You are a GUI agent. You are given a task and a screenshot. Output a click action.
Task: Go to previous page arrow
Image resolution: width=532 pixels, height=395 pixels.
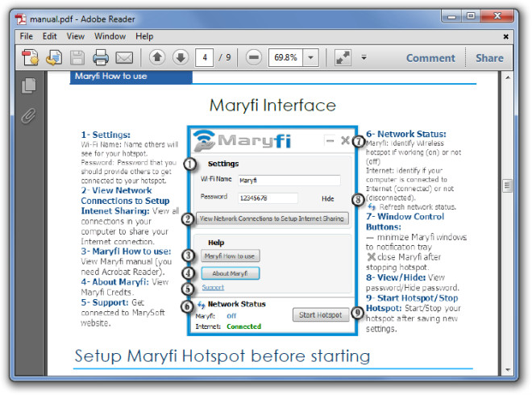coord(157,57)
